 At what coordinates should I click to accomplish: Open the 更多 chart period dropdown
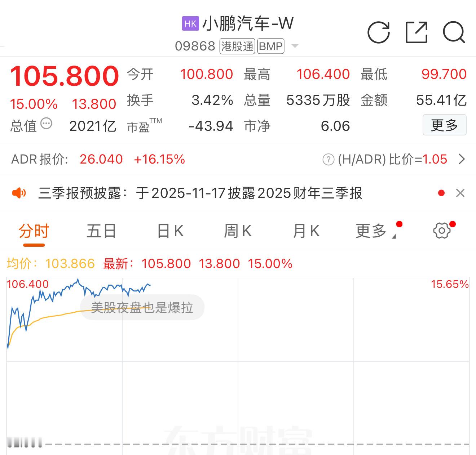click(x=376, y=231)
